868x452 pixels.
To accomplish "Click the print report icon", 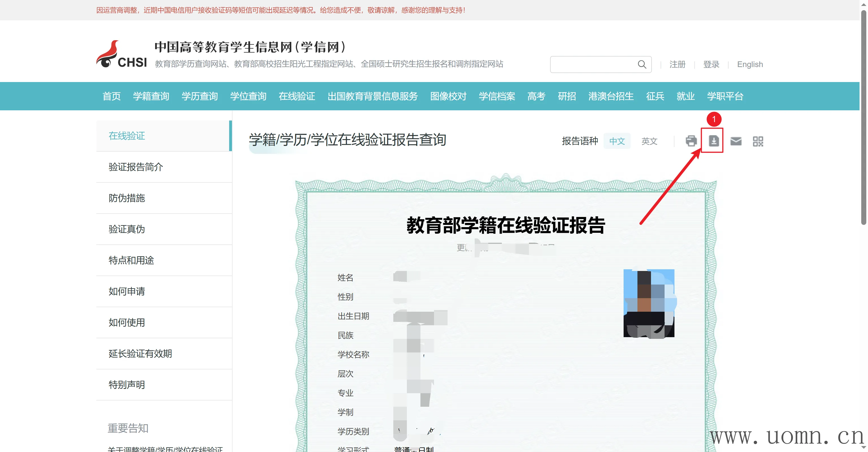I will 691,141.
